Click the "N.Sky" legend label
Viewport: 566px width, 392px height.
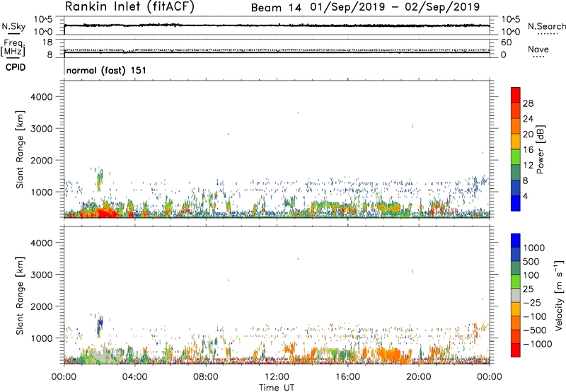pyautogui.click(x=13, y=26)
